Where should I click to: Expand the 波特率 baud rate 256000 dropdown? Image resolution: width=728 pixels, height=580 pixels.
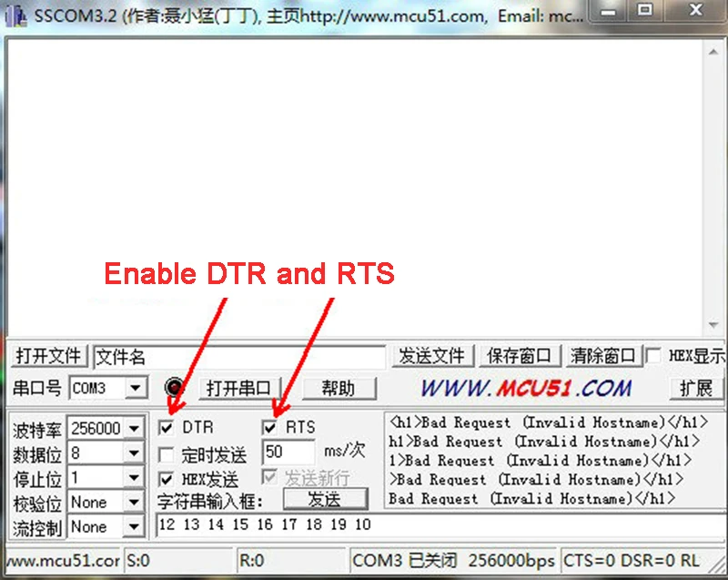click(134, 428)
